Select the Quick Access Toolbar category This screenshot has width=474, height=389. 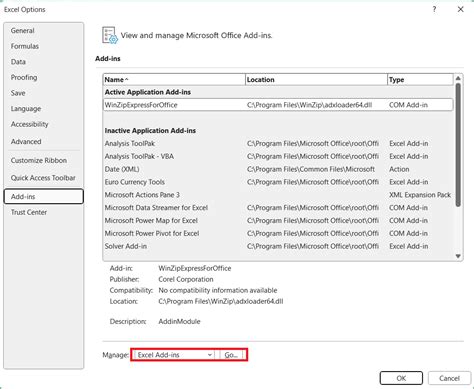coord(43,178)
